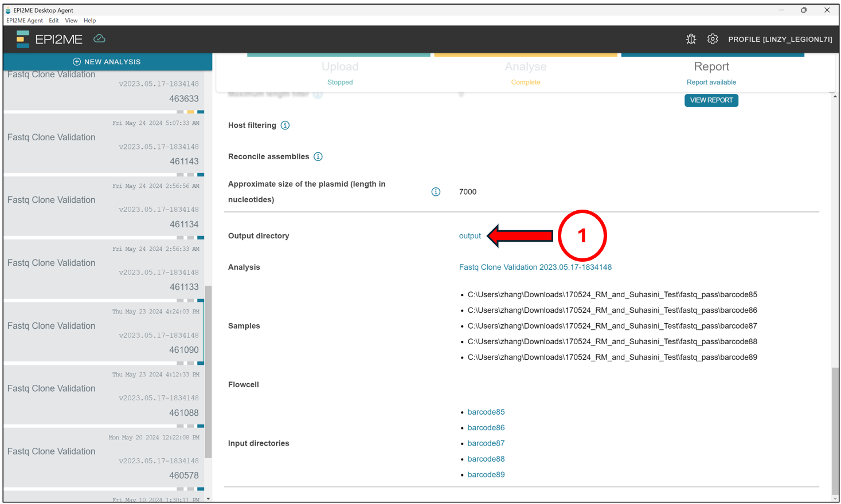Click the Input directories label
841x504 pixels.
pos(259,443)
